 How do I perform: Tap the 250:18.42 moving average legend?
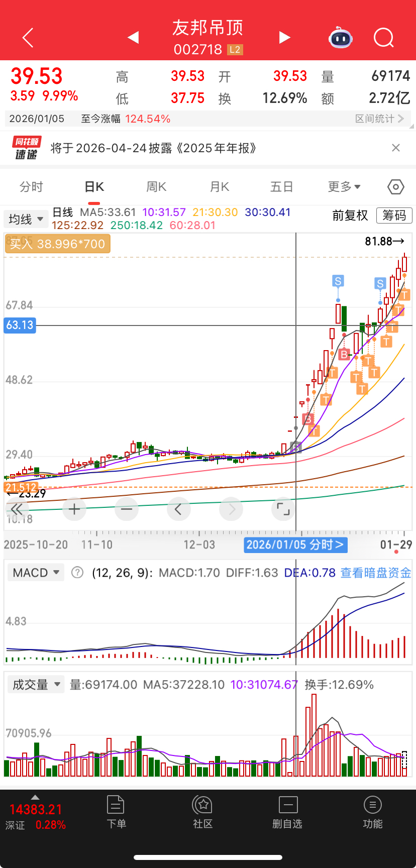tap(137, 226)
